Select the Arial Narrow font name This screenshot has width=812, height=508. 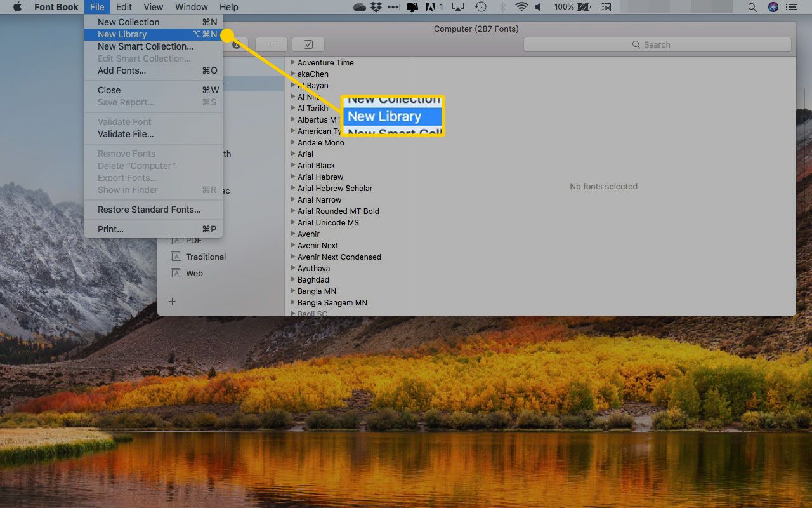click(319, 199)
